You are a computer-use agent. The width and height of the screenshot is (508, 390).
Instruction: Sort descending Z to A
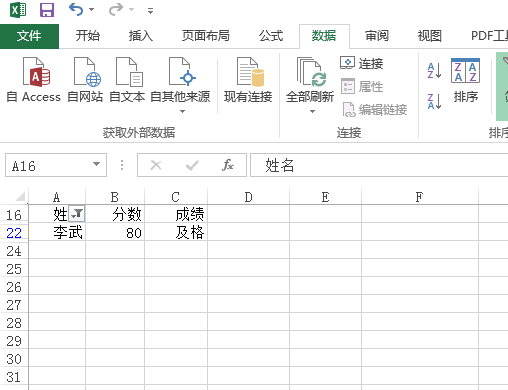(435, 101)
